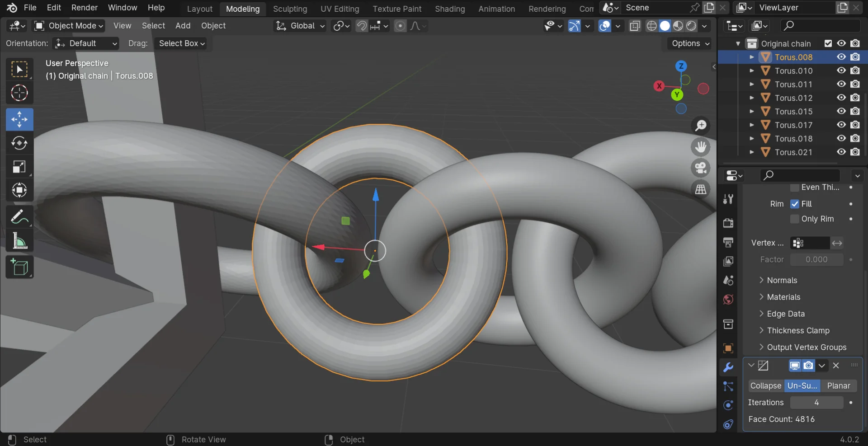The width and height of the screenshot is (868, 446).
Task: Open the Select Box drag dropdown
Action: pos(181,43)
